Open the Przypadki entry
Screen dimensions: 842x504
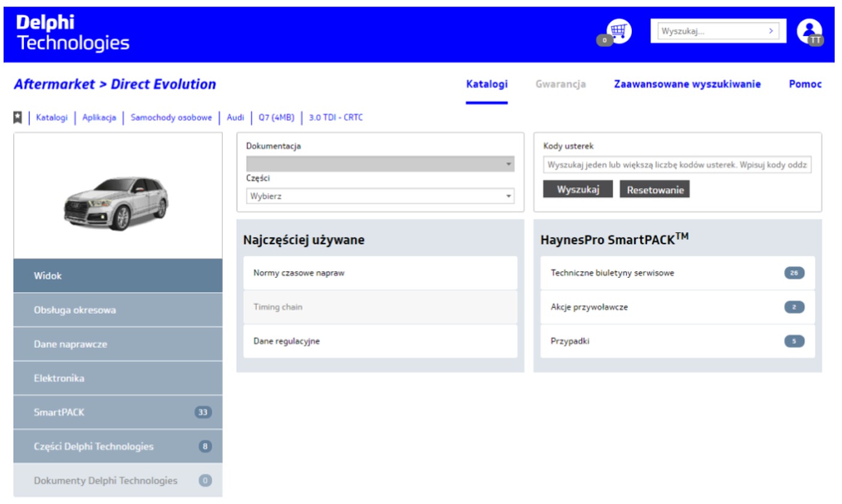(677, 341)
